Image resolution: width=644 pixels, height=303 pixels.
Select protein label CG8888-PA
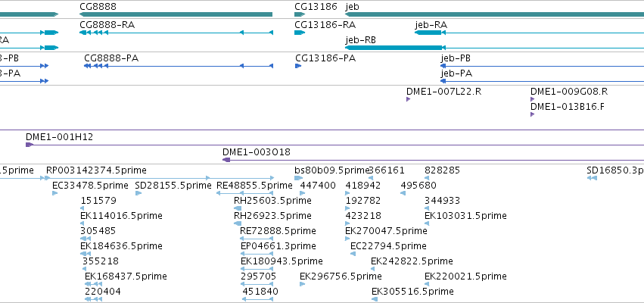(x=111, y=58)
